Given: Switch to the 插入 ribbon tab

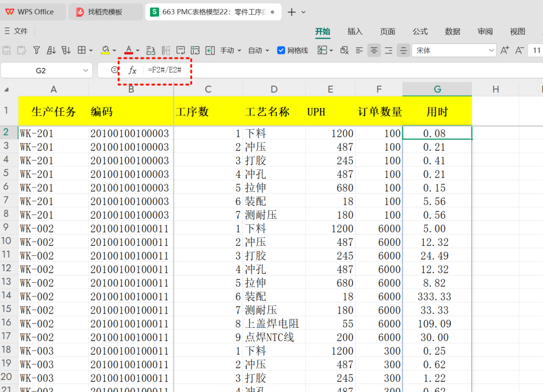Looking at the screenshot, I should [355, 31].
